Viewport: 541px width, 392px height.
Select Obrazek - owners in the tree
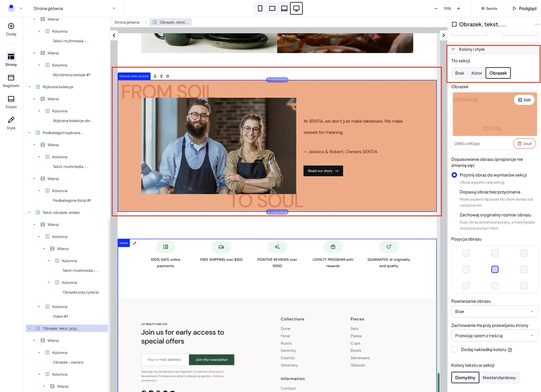click(68, 362)
